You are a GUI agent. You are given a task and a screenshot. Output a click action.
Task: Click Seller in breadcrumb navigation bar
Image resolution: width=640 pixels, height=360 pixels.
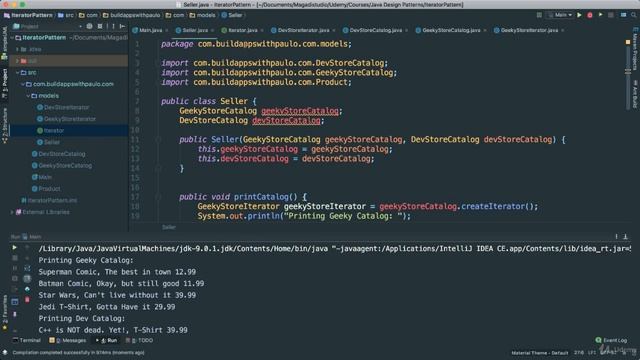pos(231,15)
